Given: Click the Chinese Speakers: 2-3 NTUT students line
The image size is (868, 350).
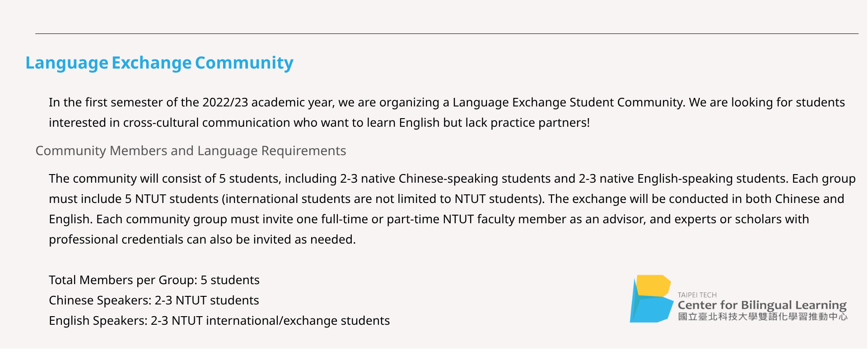Looking at the screenshot, I should pos(154,300).
